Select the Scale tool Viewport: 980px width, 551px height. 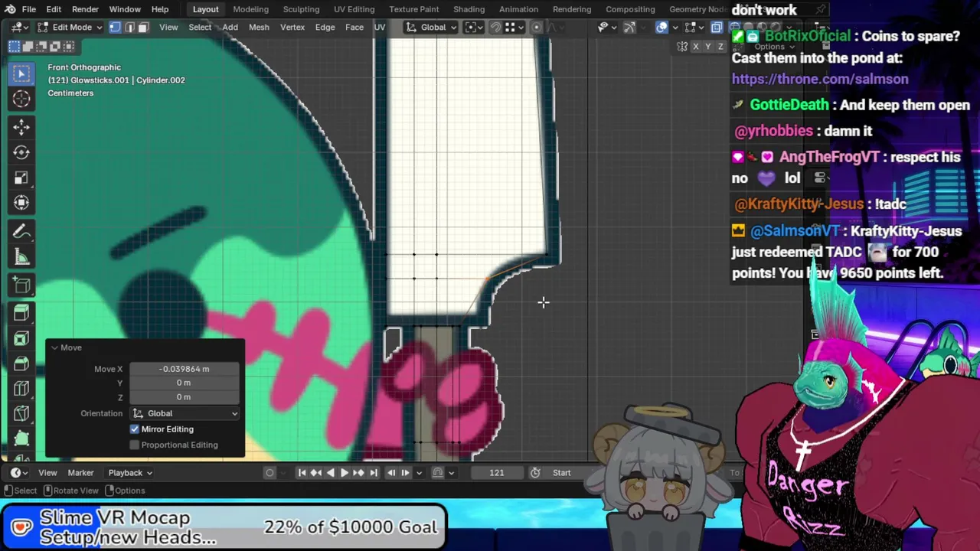coord(21,178)
